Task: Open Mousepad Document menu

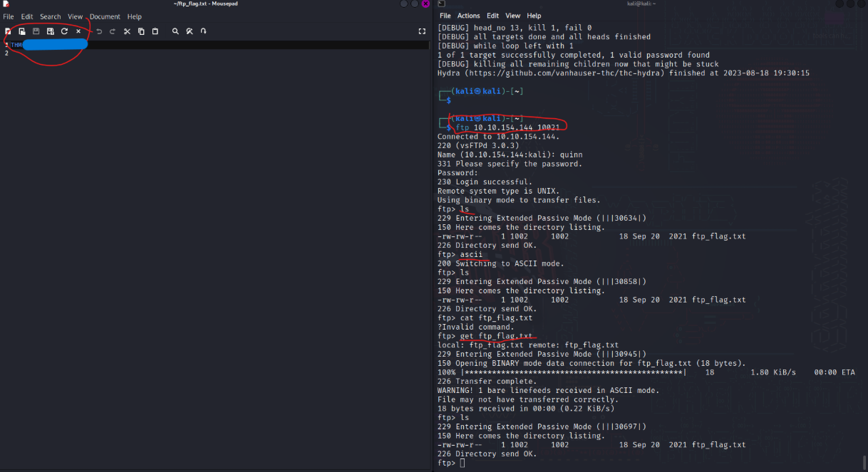Action: [105, 16]
